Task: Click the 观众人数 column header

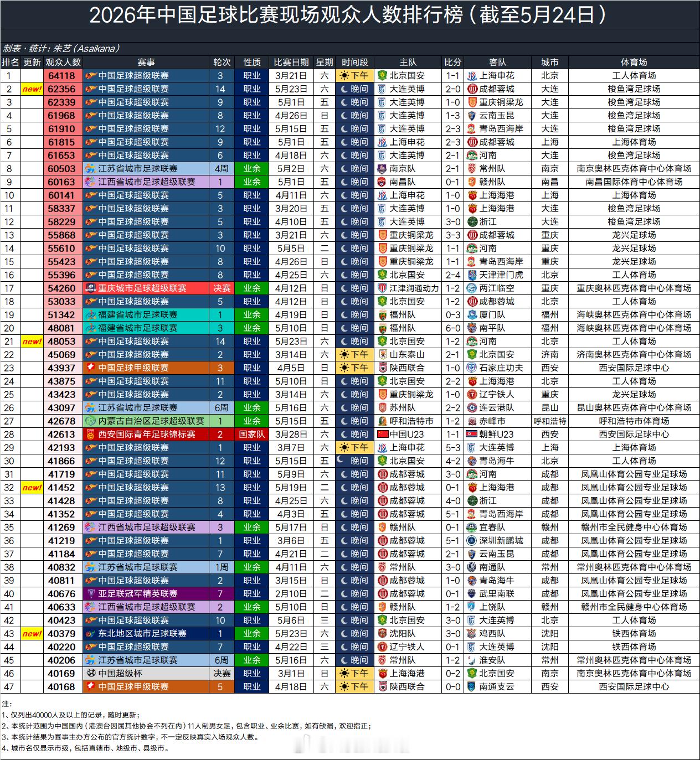Action: click(x=63, y=63)
